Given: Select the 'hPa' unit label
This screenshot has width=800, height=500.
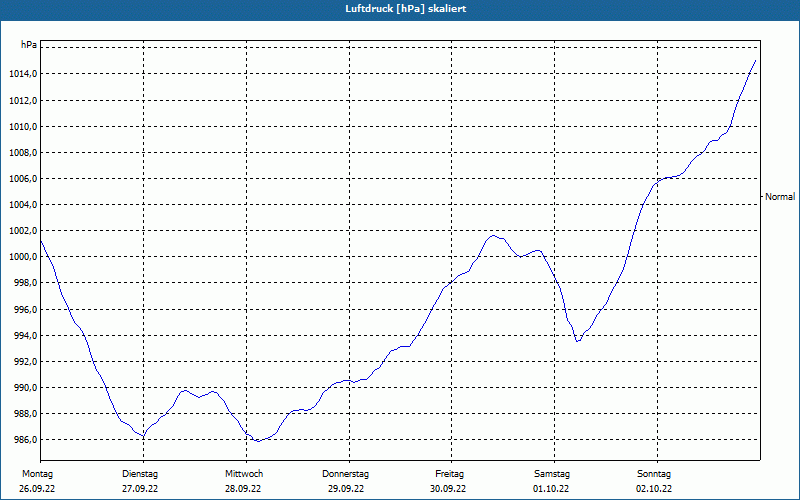Looking at the screenshot, I should click(29, 45).
